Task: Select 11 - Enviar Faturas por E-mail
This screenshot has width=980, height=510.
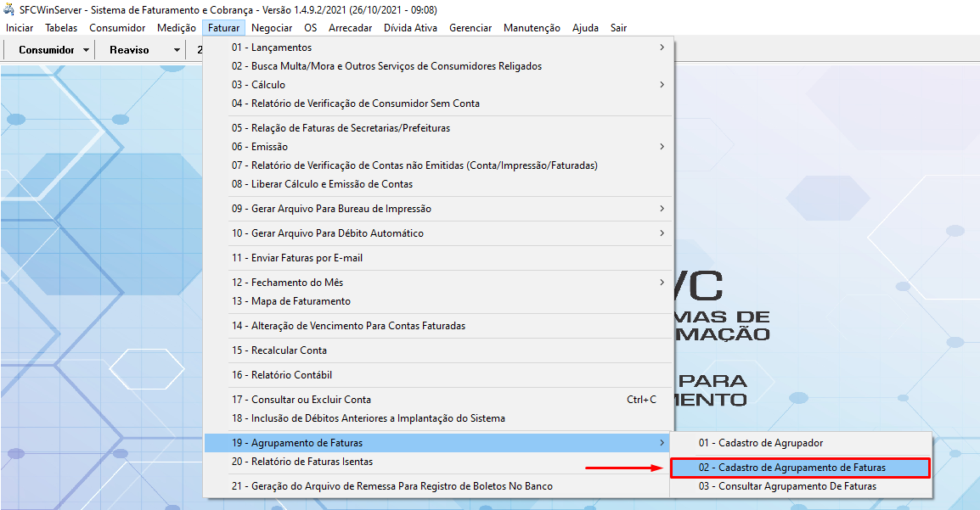Action: click(296, 258)
